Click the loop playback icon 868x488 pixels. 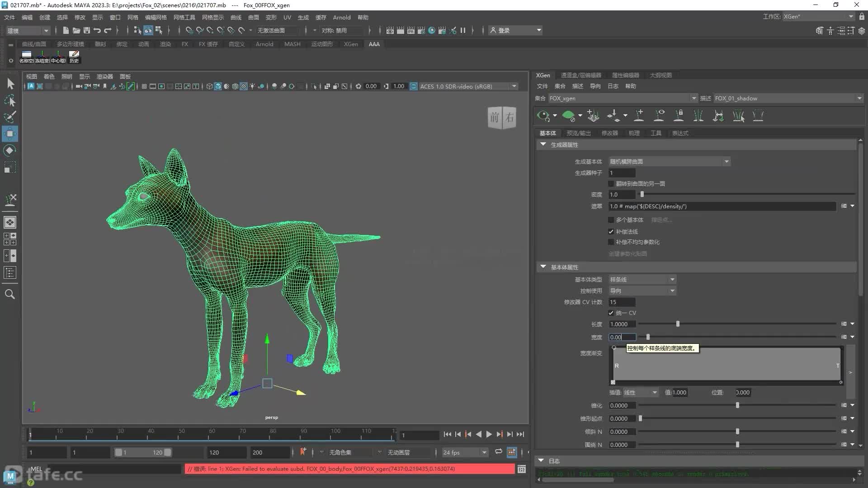tap(498, 452)
